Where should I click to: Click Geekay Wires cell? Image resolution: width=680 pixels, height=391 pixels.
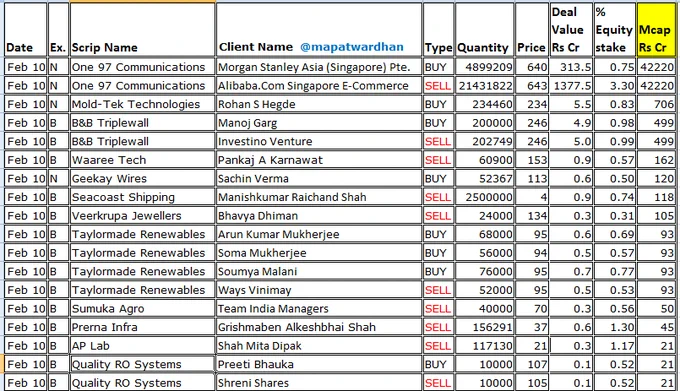[x=142, y=179]
